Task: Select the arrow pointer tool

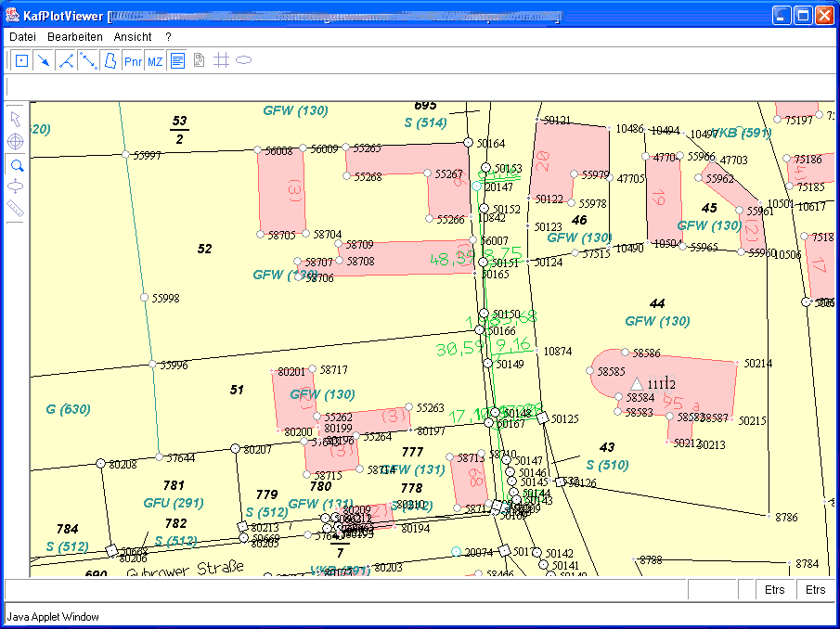Action: coord(15,118)
